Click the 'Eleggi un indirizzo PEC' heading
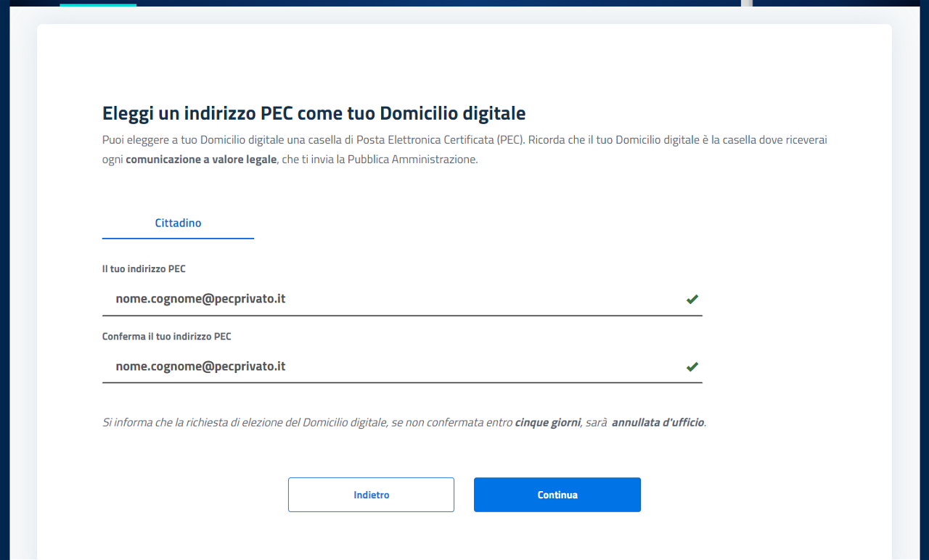929x560 pixels. pyautogui.click(x=314, y=113)
